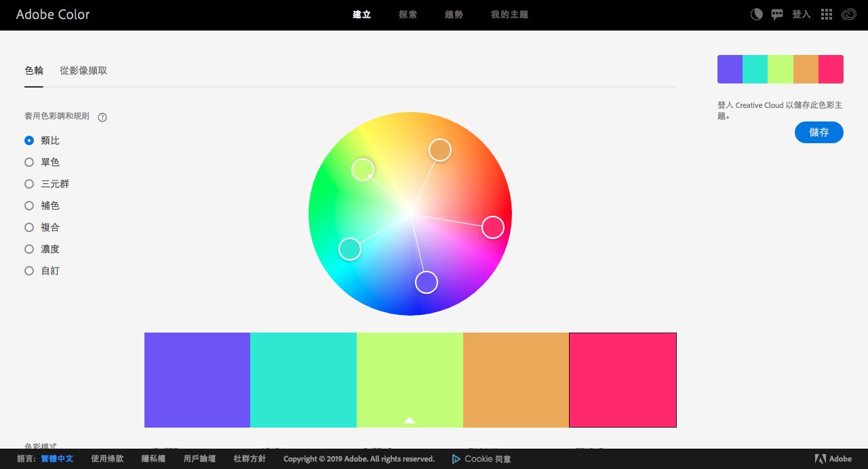Click the small green swatch in the theme preview
The height and width of the screenshot is (469, 868).
pos(781,69)
